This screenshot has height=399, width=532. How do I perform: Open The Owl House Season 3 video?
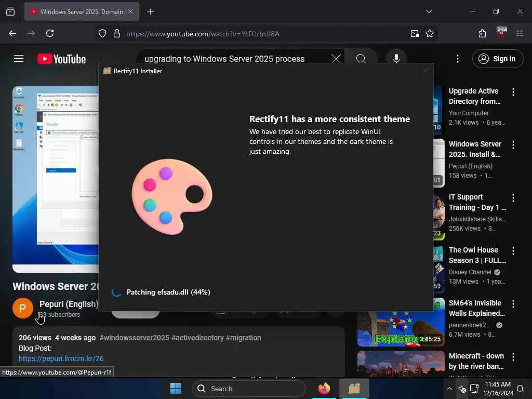[477, 255]
